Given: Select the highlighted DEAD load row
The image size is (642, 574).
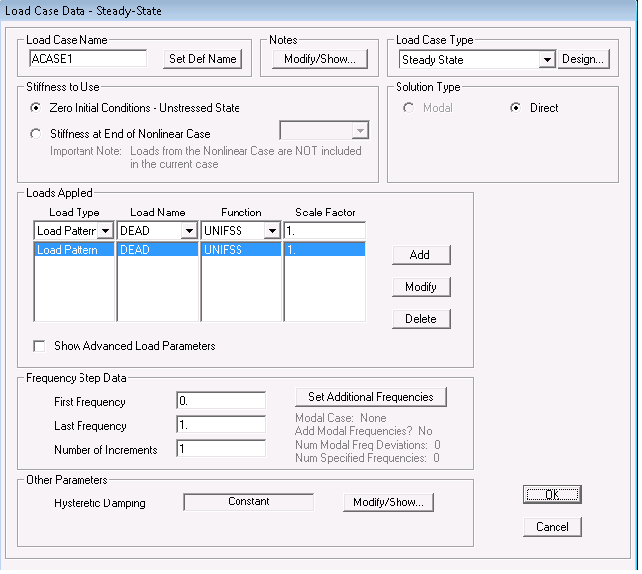Looking at the screenshot, I should click(158, 250).
